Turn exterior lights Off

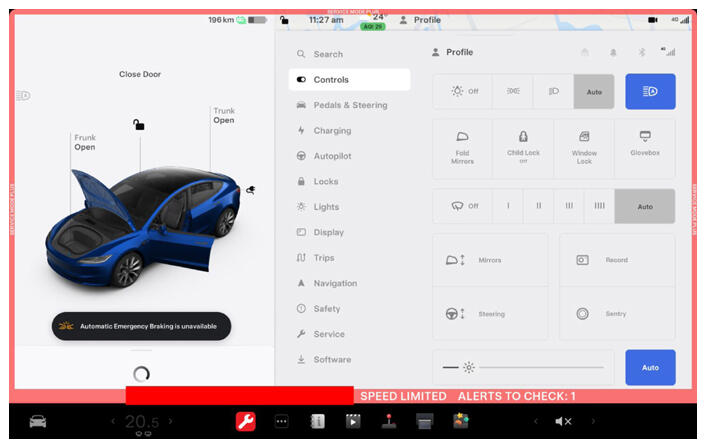point(463,91)
